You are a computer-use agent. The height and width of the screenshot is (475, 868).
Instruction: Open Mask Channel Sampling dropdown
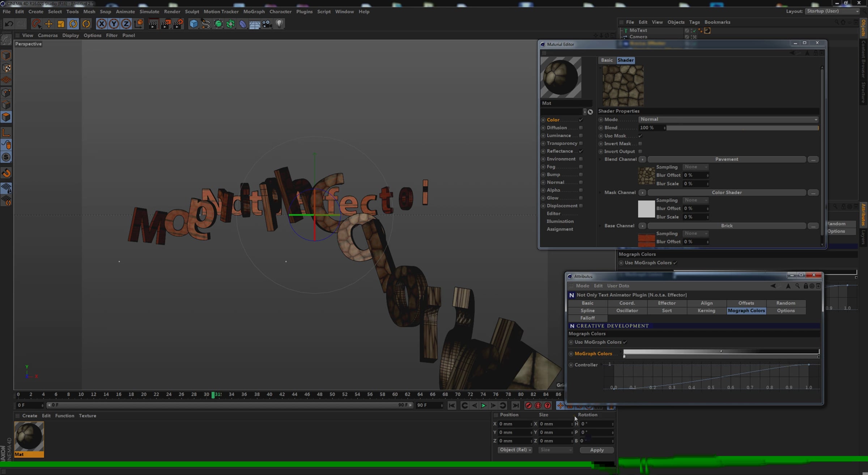point(695,200)
